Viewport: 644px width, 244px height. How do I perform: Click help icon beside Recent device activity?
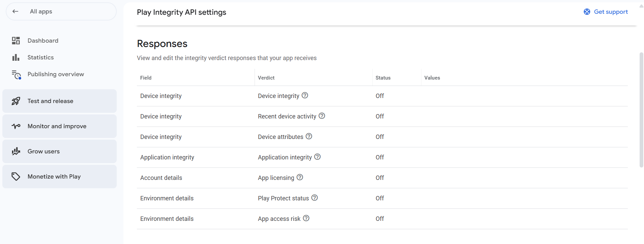(x=322, y=116)
